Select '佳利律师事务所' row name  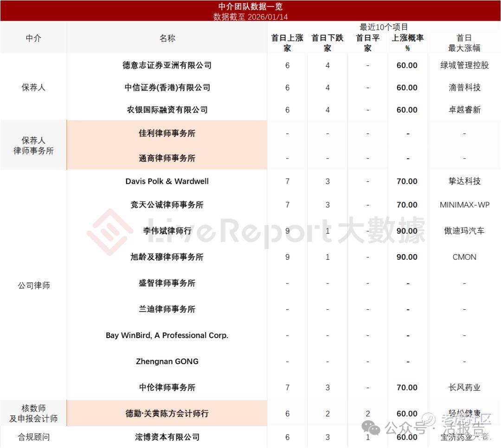(167, 133)
